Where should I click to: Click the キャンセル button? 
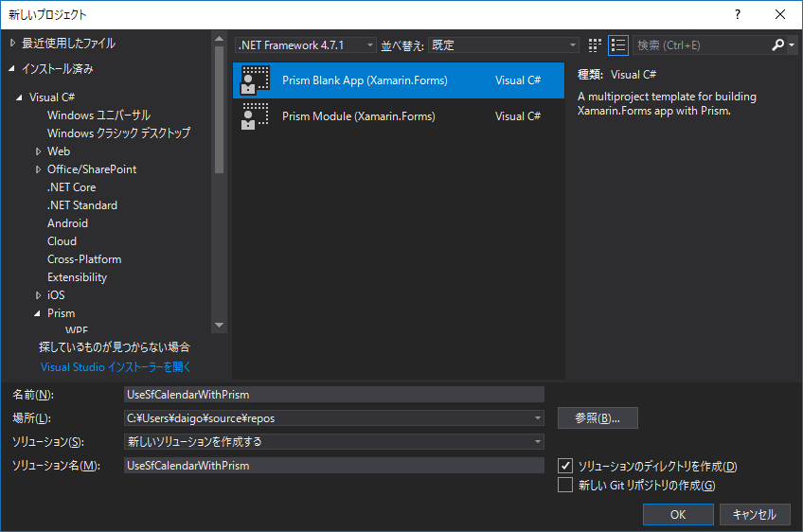click(755, 514)
